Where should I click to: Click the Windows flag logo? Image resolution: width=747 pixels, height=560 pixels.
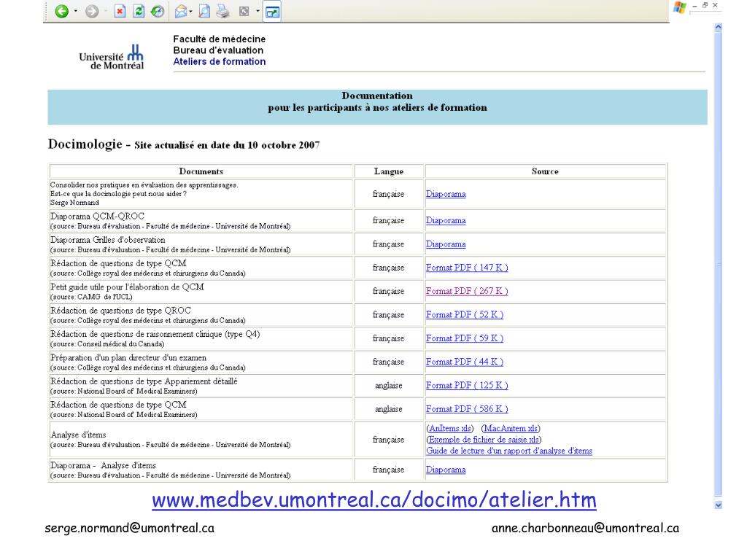click(680, 7)
